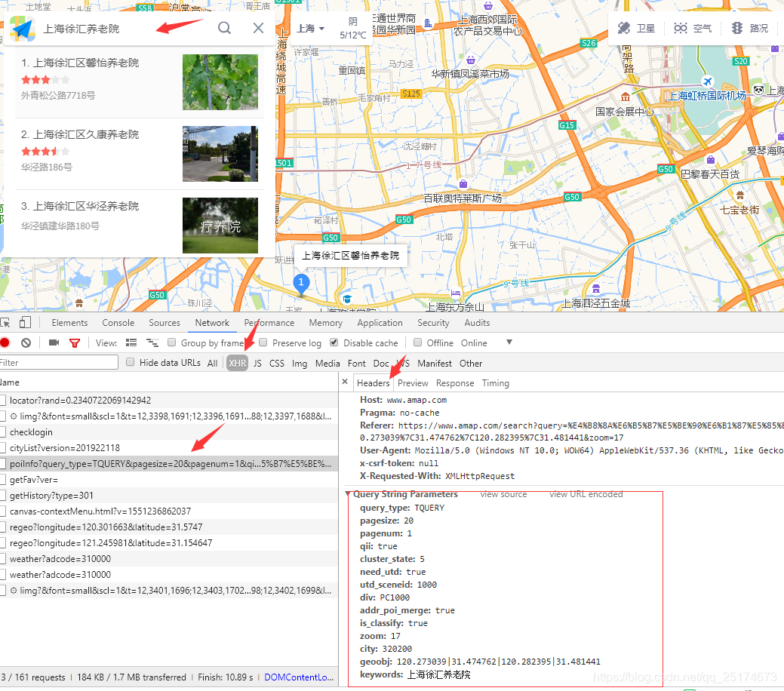Viewport: 784px width, 691px height.
Task: Switch to the waterfall overview view icon
Action: point(152,342)
